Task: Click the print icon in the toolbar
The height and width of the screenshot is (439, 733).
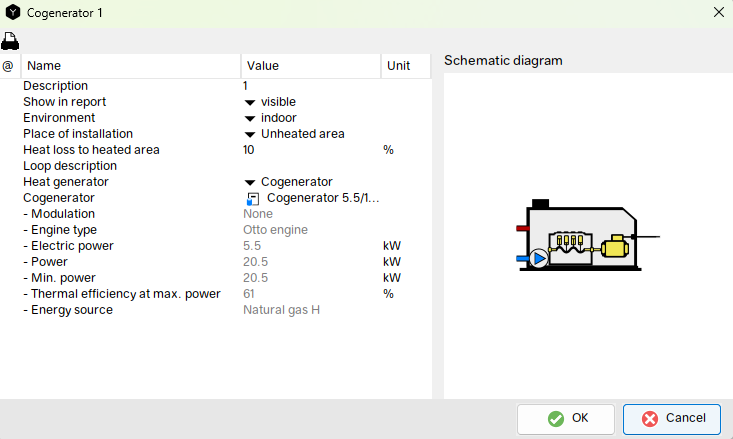Action: pos(10,41)
